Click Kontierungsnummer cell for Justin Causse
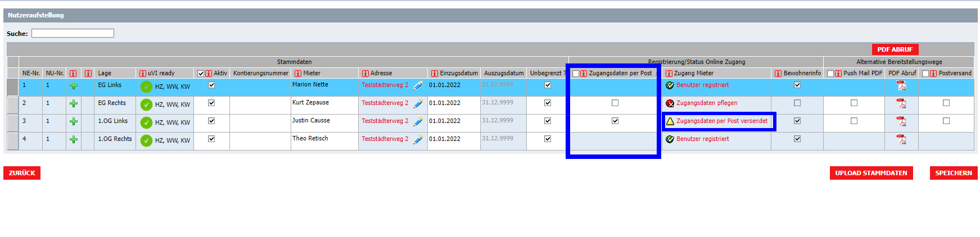This screenshot has width=980, height=237. pyautogui.click(x=260, y=123)
